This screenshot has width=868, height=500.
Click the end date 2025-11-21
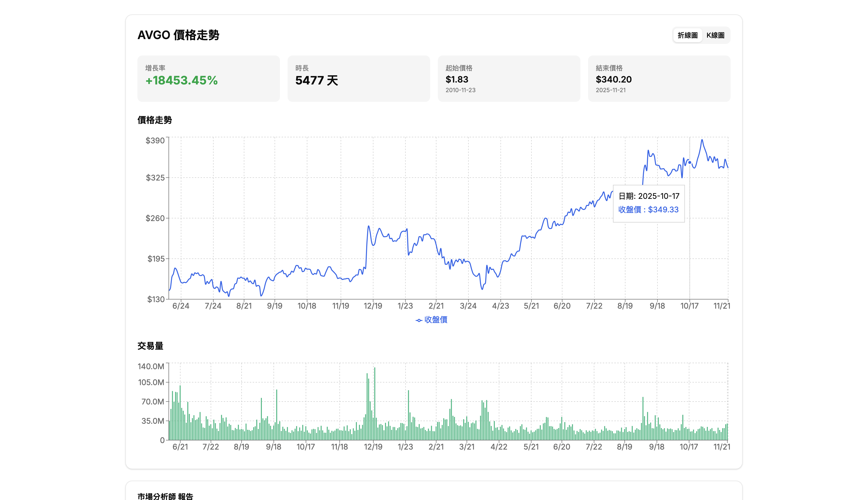point(611,90)
